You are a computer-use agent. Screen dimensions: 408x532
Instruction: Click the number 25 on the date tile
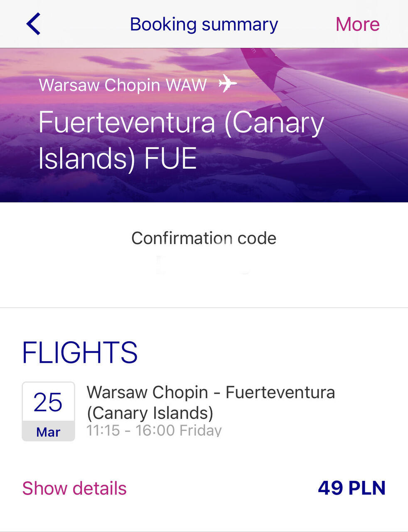(48, 402)
